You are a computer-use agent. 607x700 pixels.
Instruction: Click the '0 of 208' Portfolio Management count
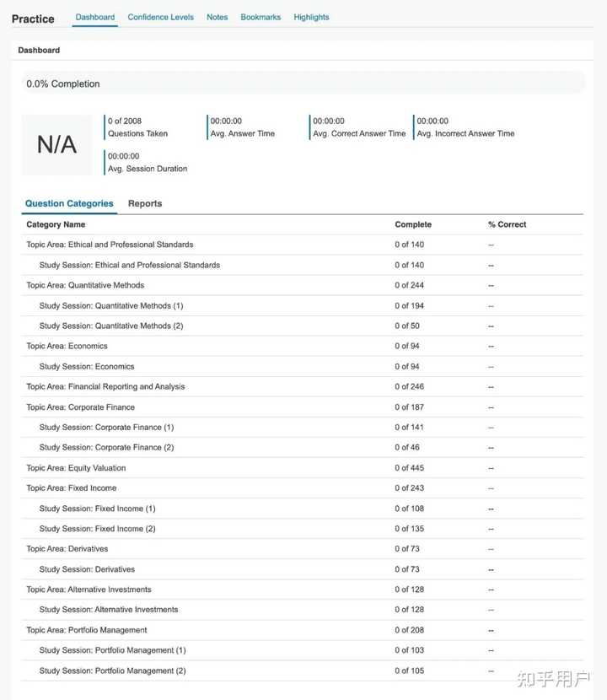pos(409,630)
